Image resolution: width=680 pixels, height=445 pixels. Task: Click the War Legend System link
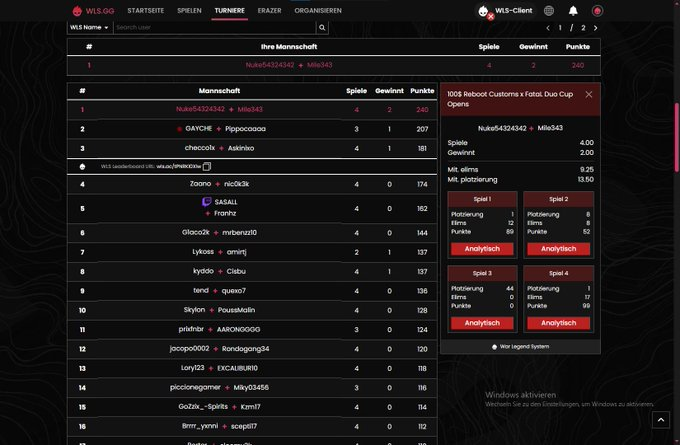520,347
